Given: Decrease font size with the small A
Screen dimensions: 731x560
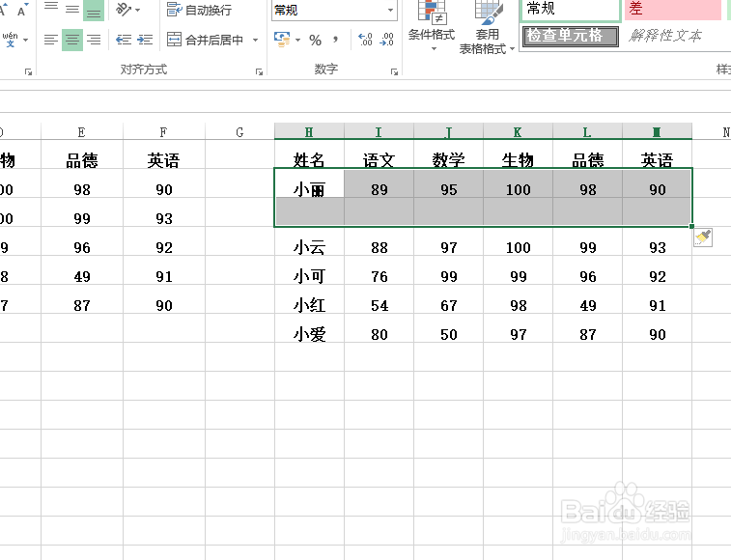Looking at the screenshot, I should [21, 10].
